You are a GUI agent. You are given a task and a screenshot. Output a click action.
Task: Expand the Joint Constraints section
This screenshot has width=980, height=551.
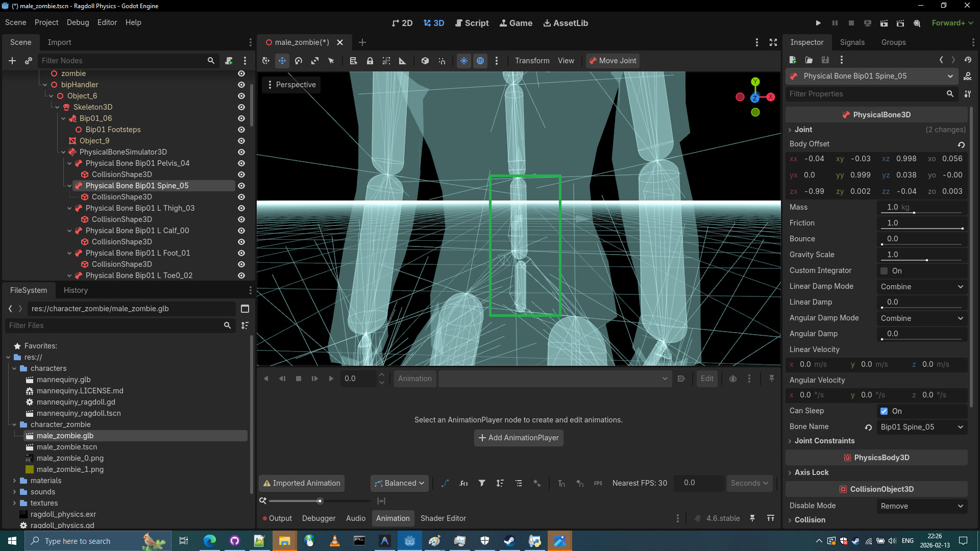point(824,441)
